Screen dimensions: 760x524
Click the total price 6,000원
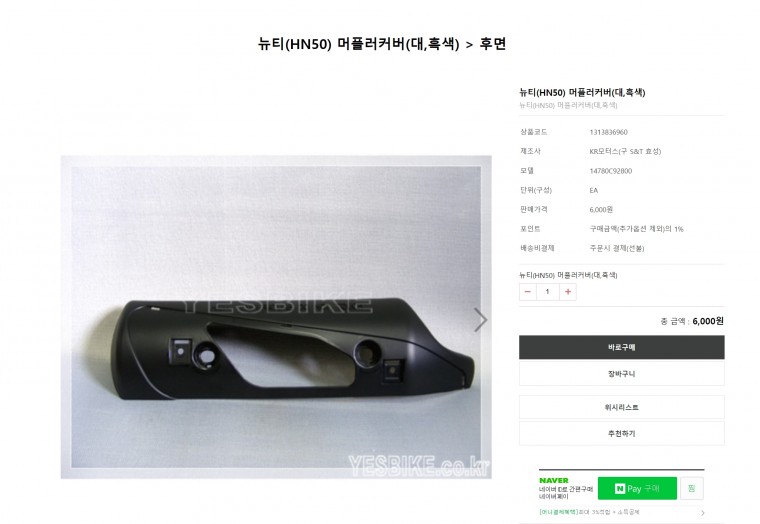(708, 321)
